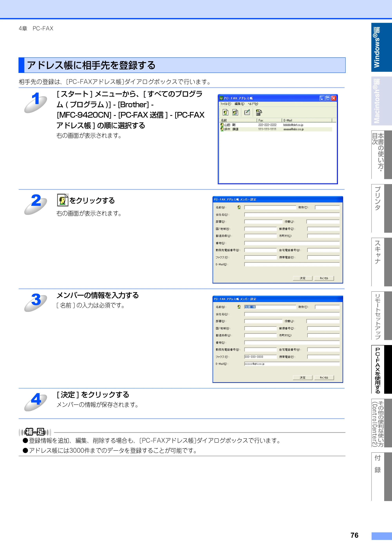Select the name 山田 剛 in the list
The image size is (392, 555).
click(230, 125)
